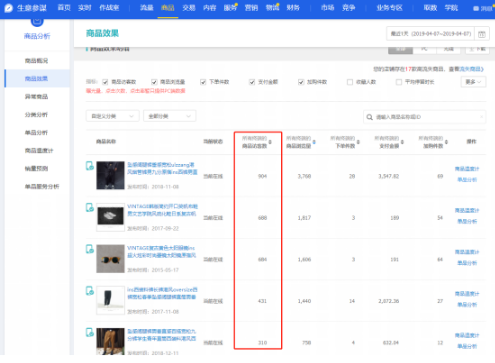This screenshot has height=363, width=495.
Task: Sort by 商品访客数 using its sort arrows
Action: (270, 142)
